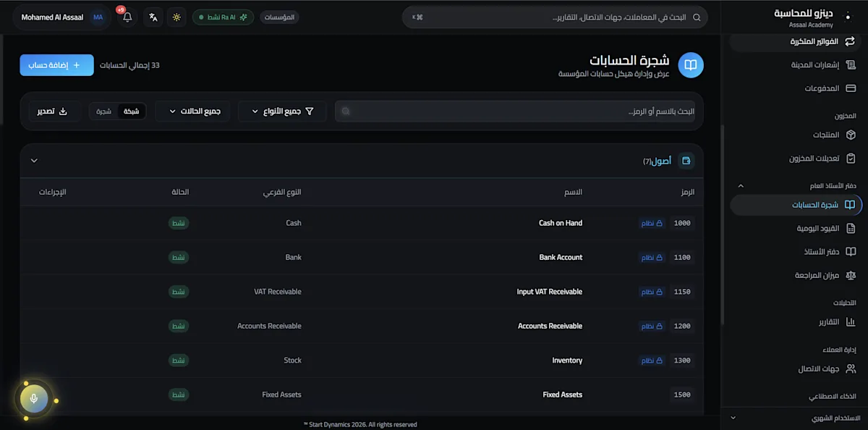This screenshot has height=430, width=868.
Task: Open إشعارات المدينة menu item
Action: click(x=796, y=65)
